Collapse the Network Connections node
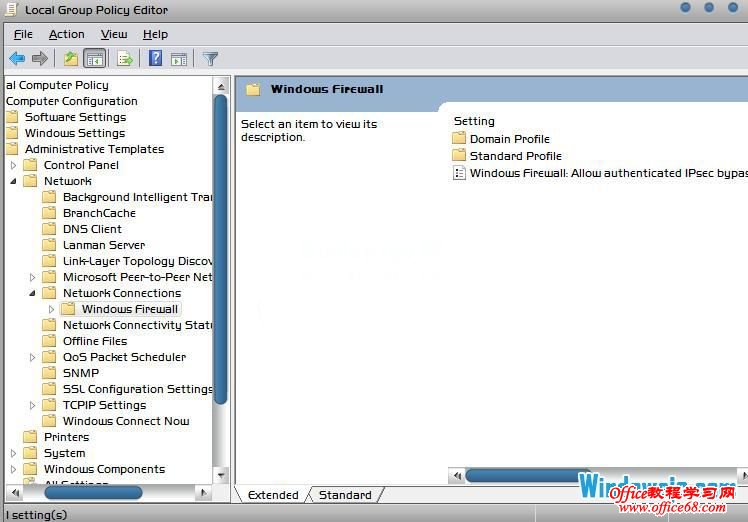 (32, 293)
